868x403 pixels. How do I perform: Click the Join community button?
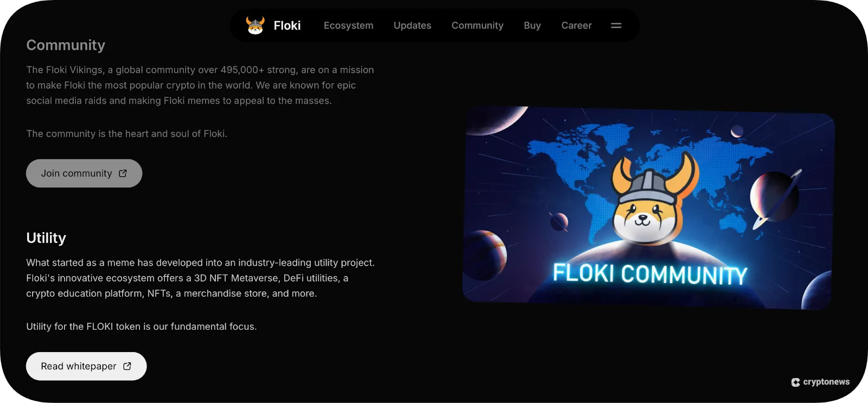84,173
